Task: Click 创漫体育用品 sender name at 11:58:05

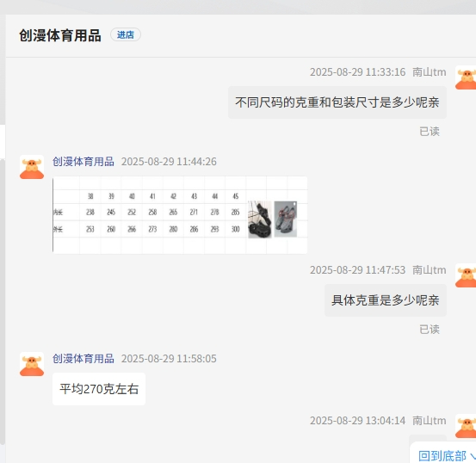Action: pyautogui.click(x=83, y=359)
